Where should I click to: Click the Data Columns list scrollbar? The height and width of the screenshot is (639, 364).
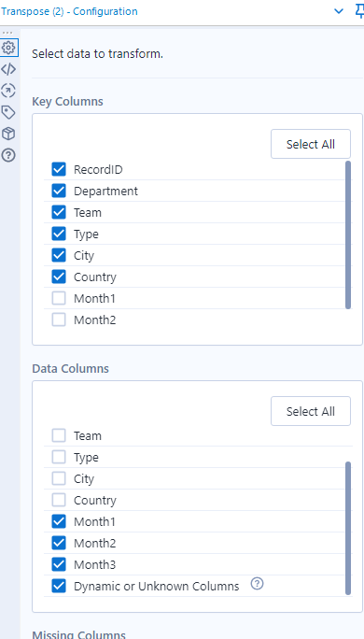pos(348,528)
